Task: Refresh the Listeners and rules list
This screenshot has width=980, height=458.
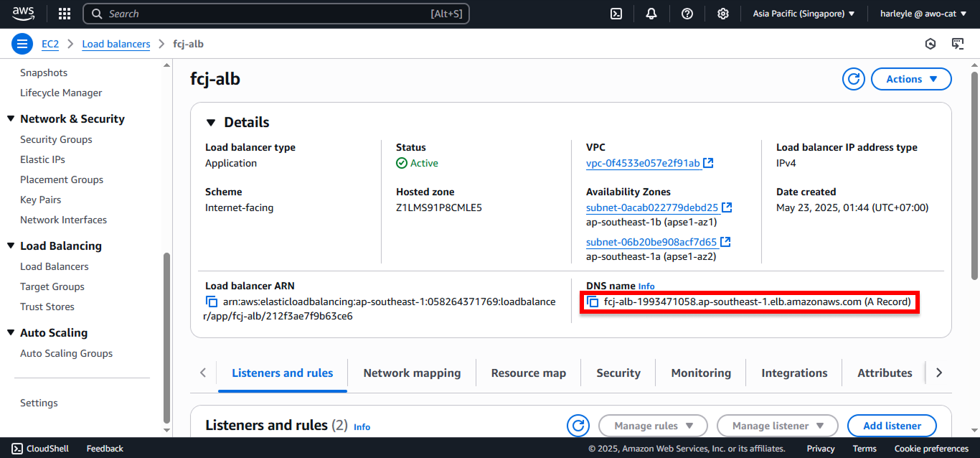Action: 578,426
